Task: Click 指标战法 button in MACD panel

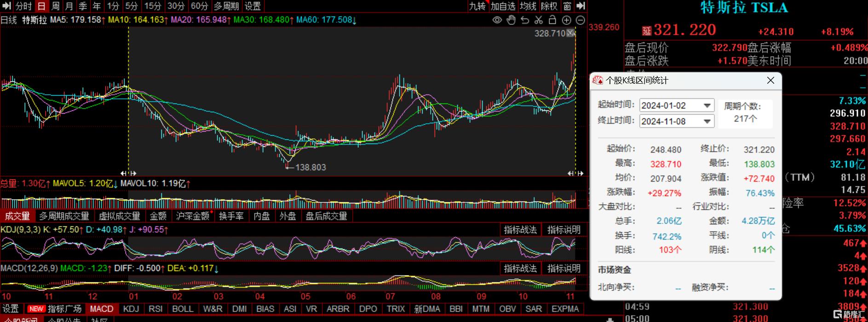Action: 520,268
